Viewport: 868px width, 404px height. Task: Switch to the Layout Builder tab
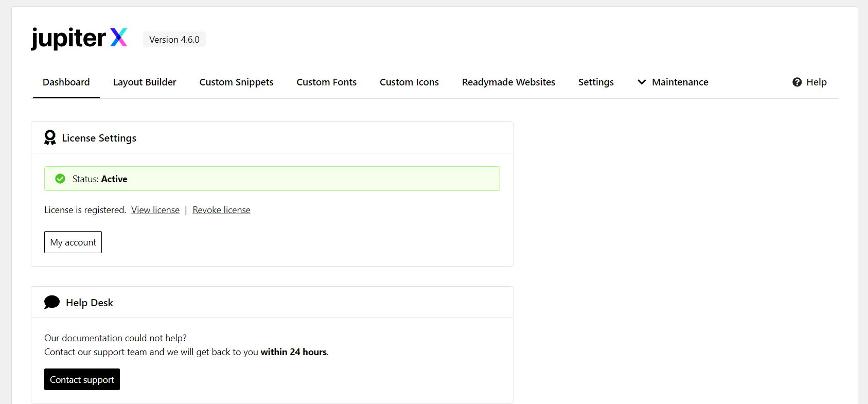coord(145,82)
